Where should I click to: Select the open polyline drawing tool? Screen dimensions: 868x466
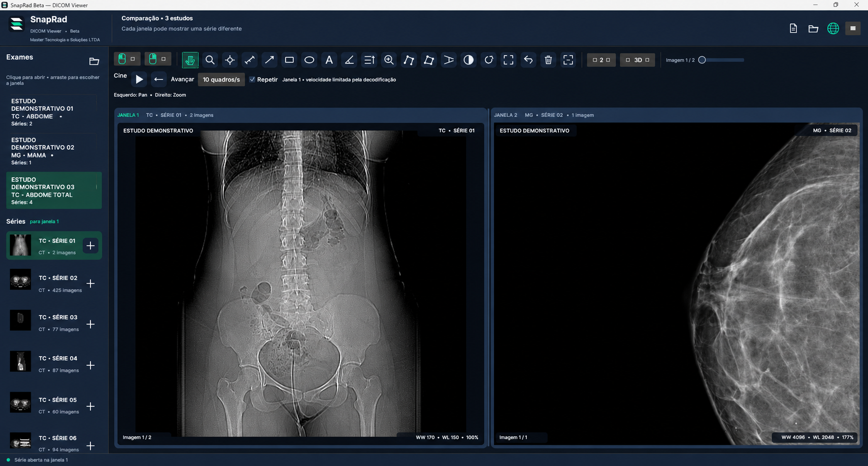pyautogui.click(x=409, y=60)
